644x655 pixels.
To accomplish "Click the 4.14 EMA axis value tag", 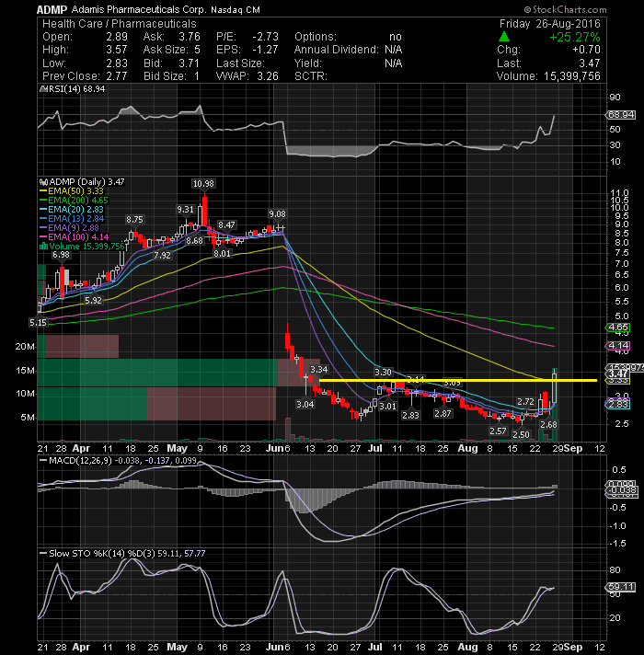I will coord(617,346).
